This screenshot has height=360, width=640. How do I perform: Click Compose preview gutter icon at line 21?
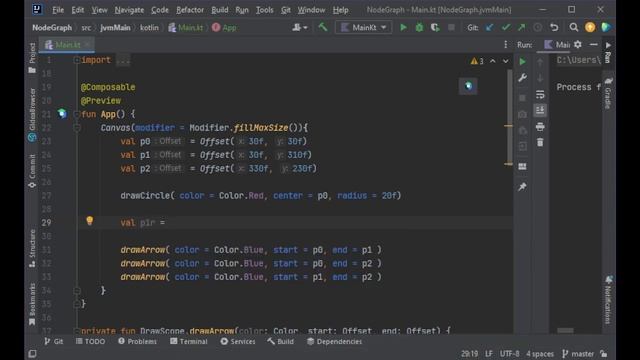[62, 113]
